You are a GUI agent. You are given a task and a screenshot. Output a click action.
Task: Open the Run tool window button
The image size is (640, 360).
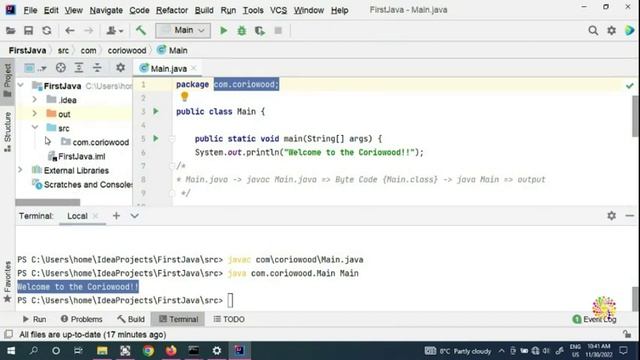pyautogui.click(x=34, y=319)
